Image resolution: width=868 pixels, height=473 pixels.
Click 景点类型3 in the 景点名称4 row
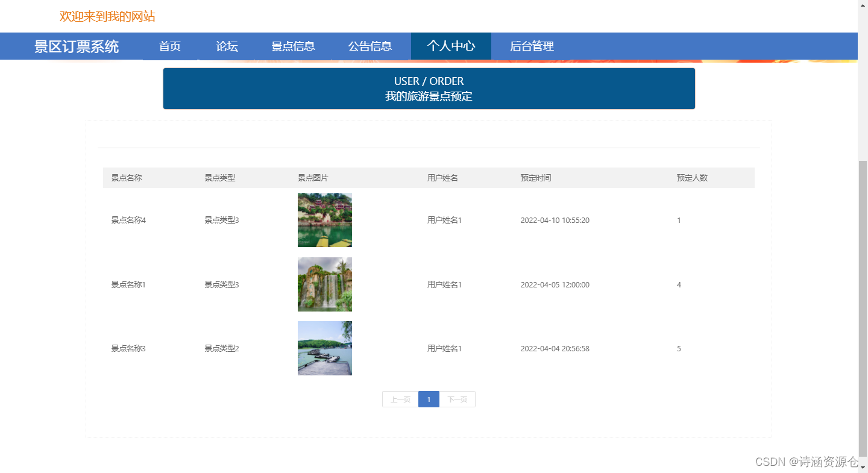pyautogui.click(x=222, y=220)
